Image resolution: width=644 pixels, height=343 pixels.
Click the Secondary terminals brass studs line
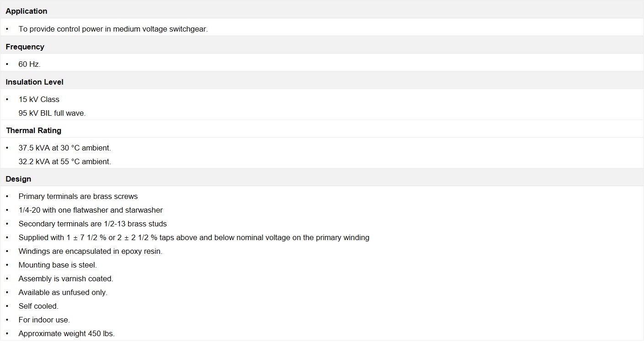(93, 224)
